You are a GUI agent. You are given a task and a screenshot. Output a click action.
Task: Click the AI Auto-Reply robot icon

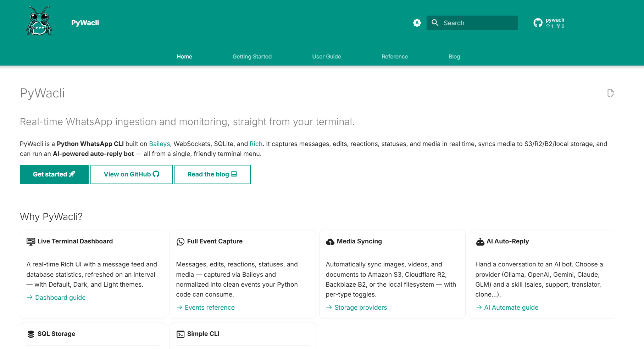pyautogui.click(x=480, y=242)
